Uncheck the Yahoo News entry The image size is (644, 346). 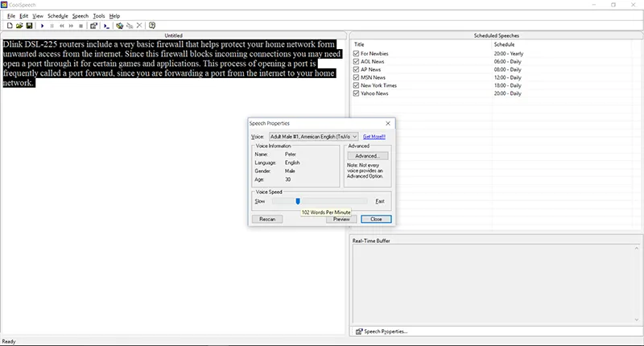tap(357, 93)
